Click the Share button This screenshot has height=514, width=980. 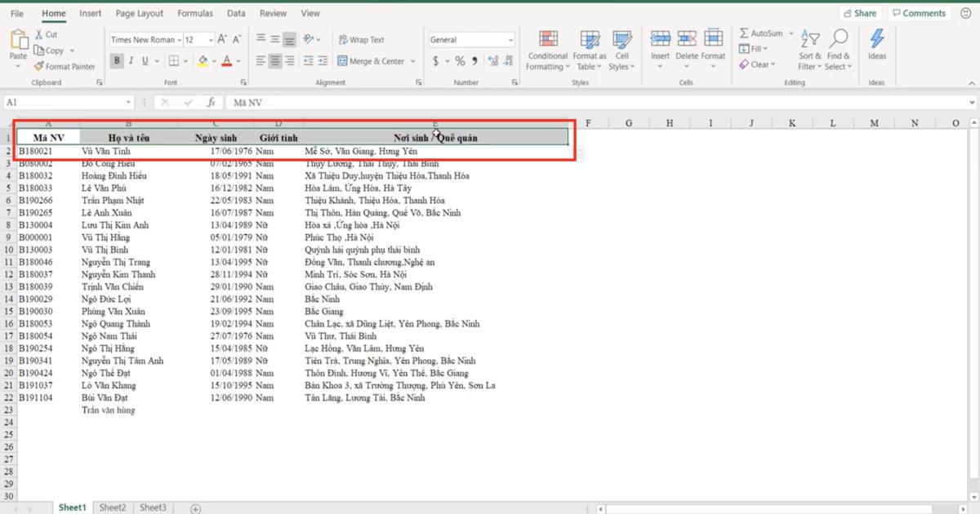click(x=858, y=13)
